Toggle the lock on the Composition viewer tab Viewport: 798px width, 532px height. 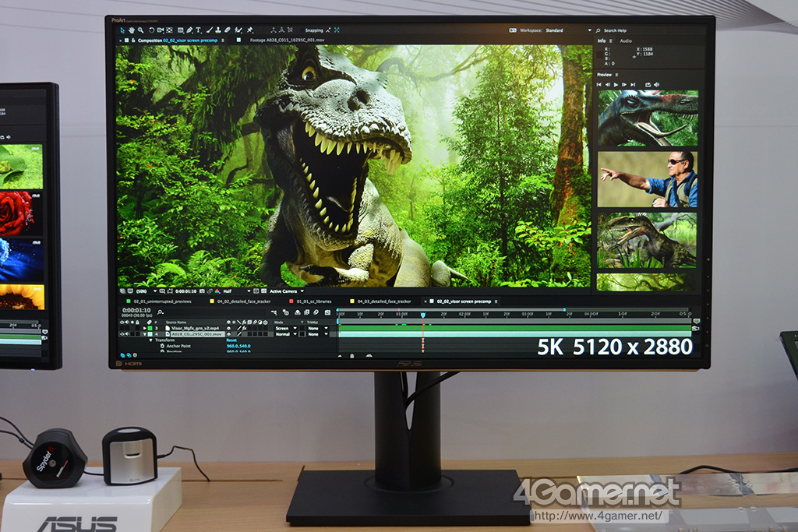click(132, 41)
